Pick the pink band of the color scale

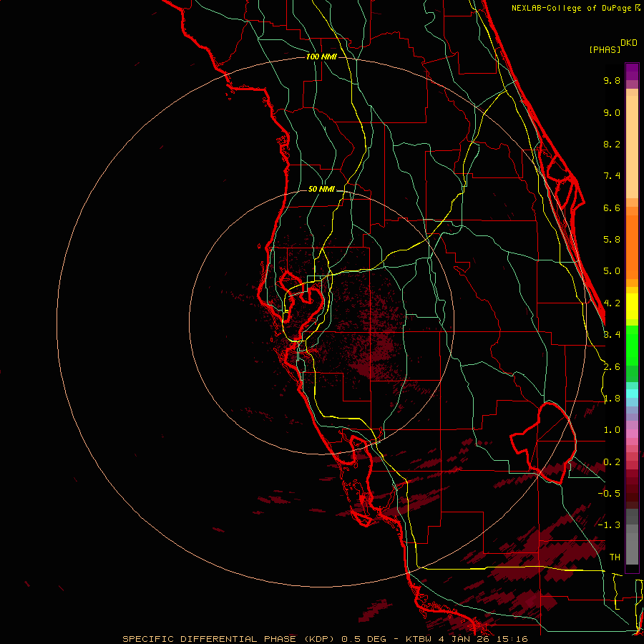coord(632,434)
